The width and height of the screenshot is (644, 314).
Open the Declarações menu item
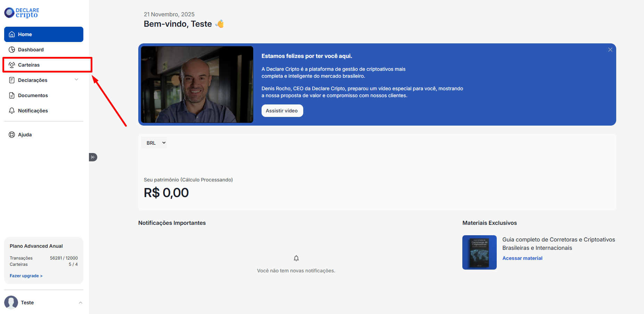(33, 80)
